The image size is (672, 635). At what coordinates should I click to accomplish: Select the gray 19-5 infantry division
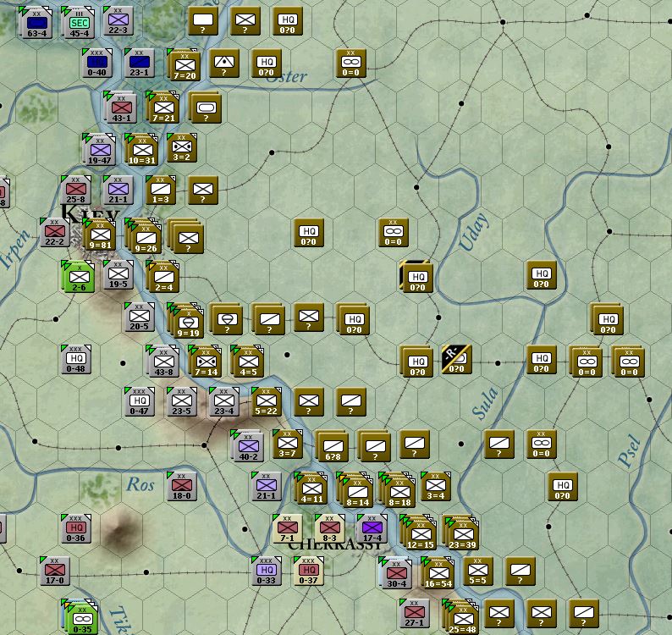click(x=118, y=274)
